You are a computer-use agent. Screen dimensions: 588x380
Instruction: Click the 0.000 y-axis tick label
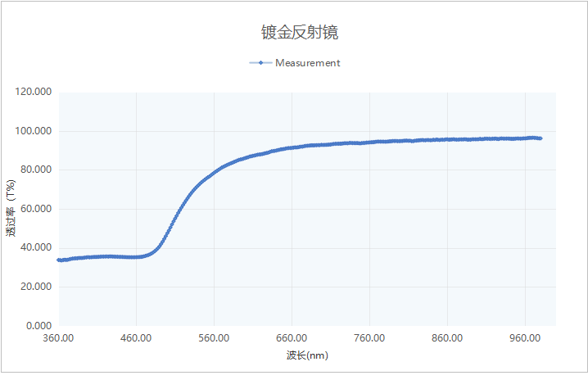click(38, 326)
